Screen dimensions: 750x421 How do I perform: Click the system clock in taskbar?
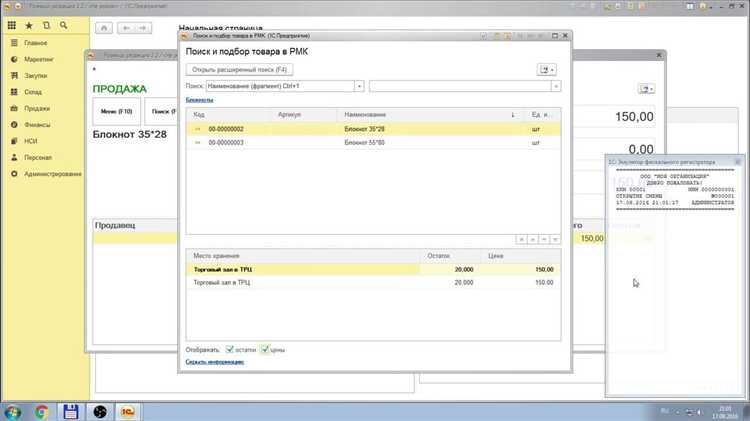[725, 412]
